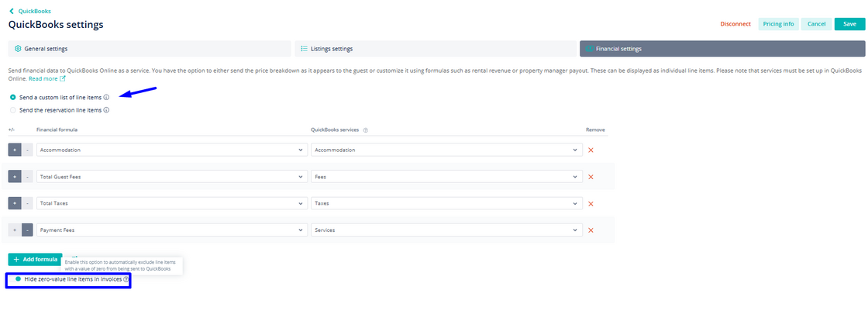Set the Total Guest Fees row to minus

(x=27, y=177)
